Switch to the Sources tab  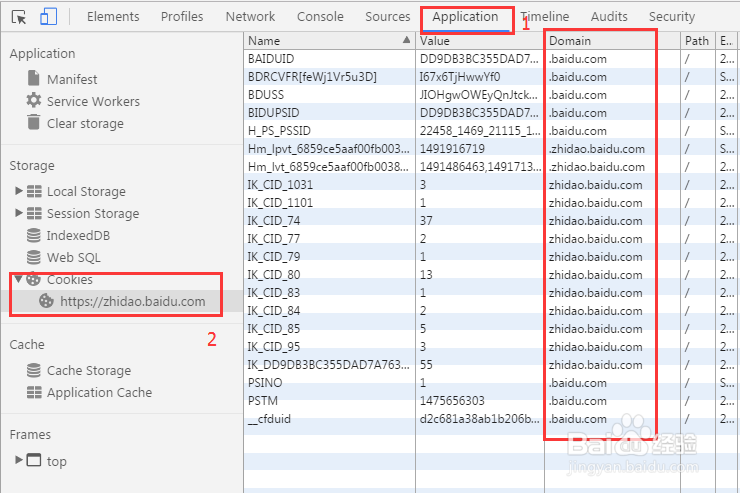[x=388, y=17]
